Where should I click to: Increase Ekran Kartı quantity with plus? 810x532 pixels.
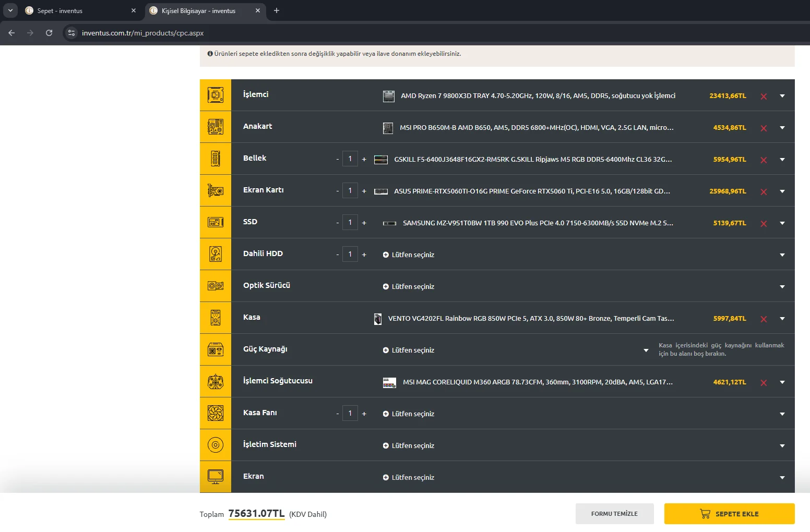pyautogui.click(x=364, y=191)
